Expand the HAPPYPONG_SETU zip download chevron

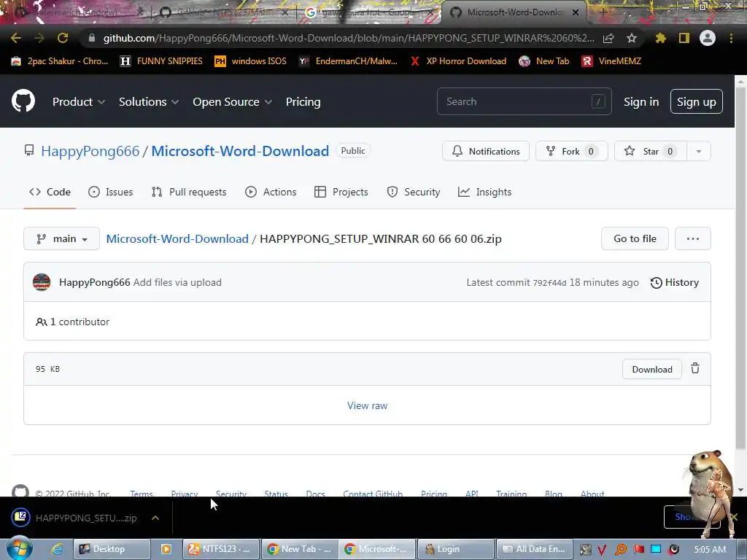pyautogui.click(x=155, y=518)
